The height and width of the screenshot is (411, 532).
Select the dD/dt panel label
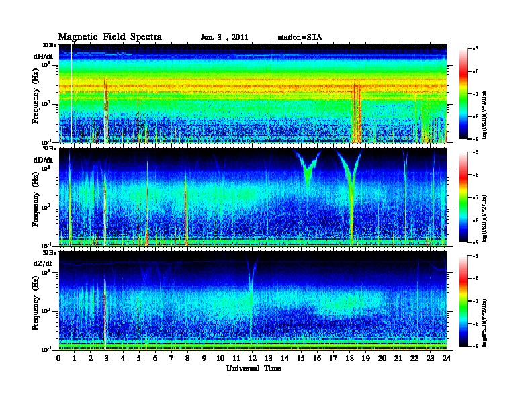(x=43, y=160)
